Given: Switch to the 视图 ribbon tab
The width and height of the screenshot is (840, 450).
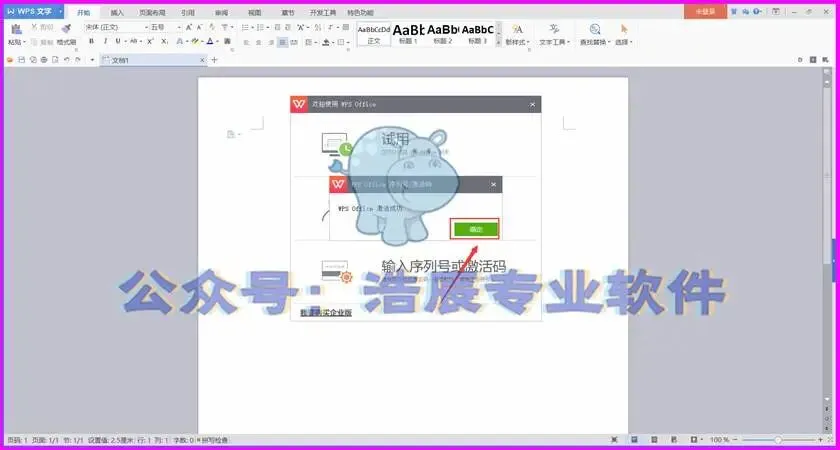Looking at the screenshot, I should [255, 12].
